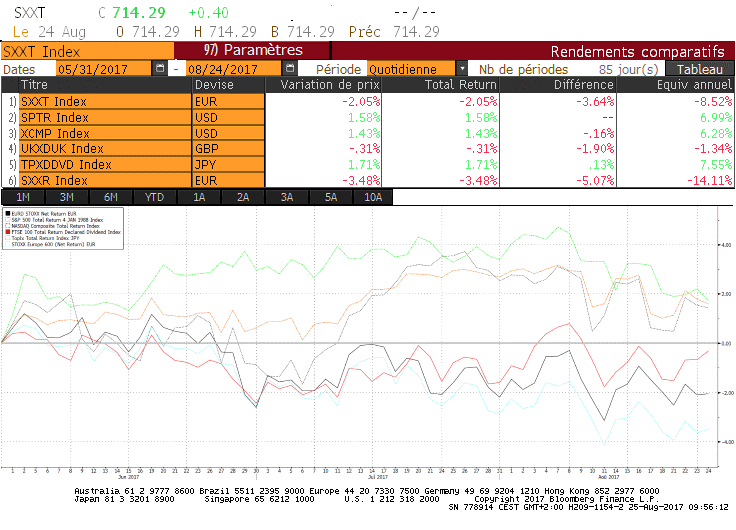
Task: Click the EUR currency cell for SXXR Index
Action: click(x=229, y=180)
